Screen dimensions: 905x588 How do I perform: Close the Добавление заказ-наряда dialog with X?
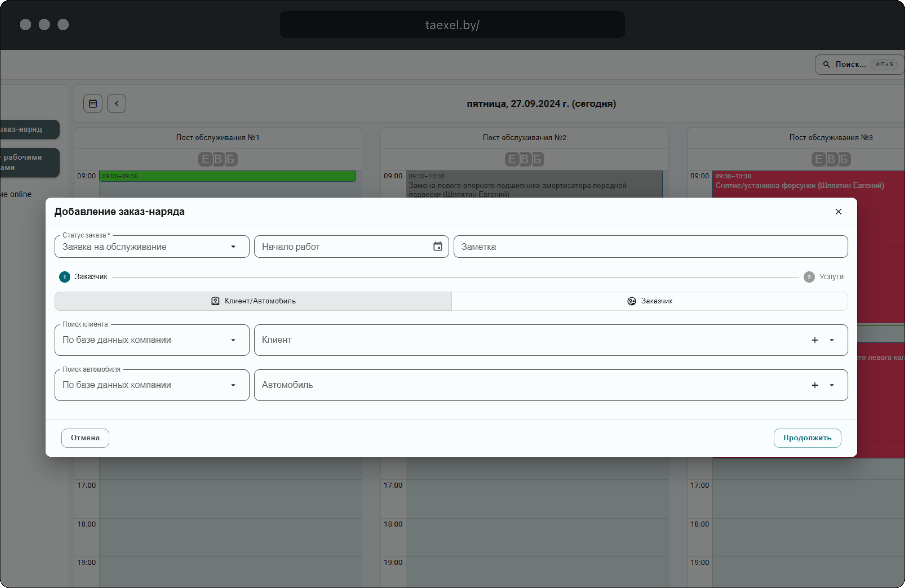[838, 212]
